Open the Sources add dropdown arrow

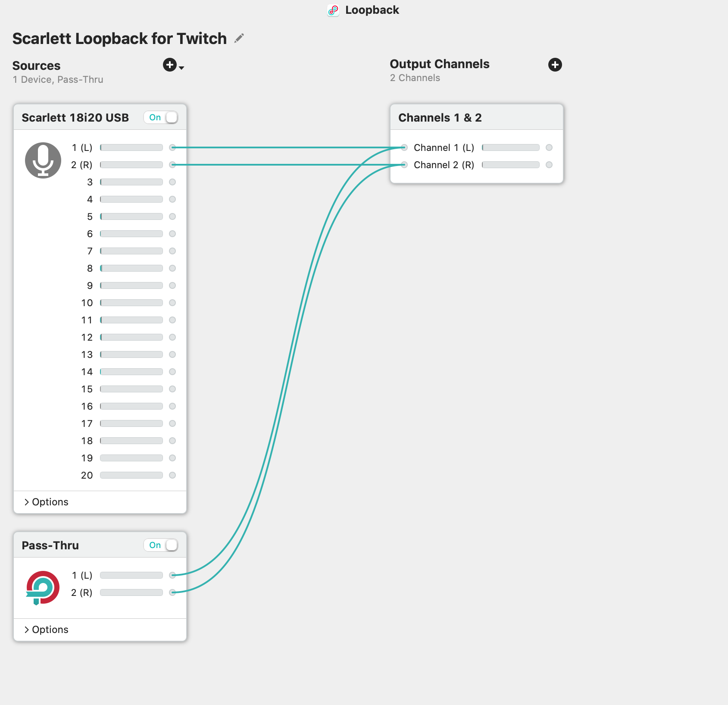click(182, 68)
